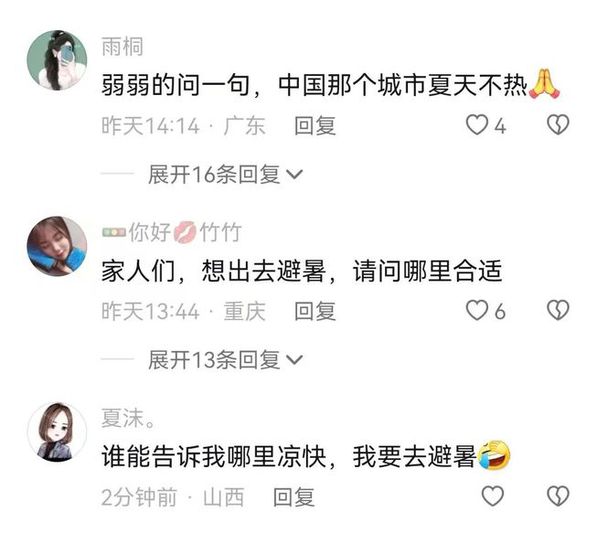Open 雨桐's profile avatar
The image size is (603, 533).
tap(57, 60)
